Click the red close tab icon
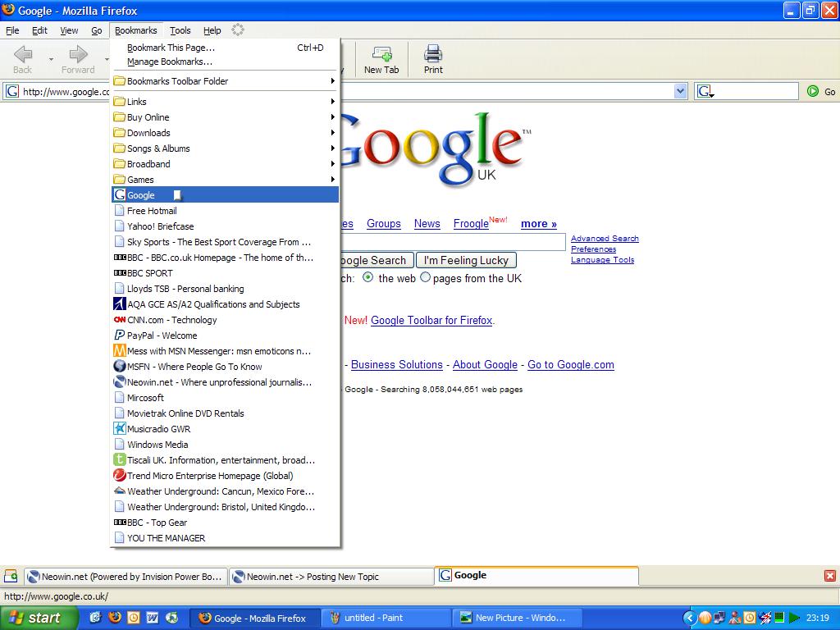 (829, 576)
